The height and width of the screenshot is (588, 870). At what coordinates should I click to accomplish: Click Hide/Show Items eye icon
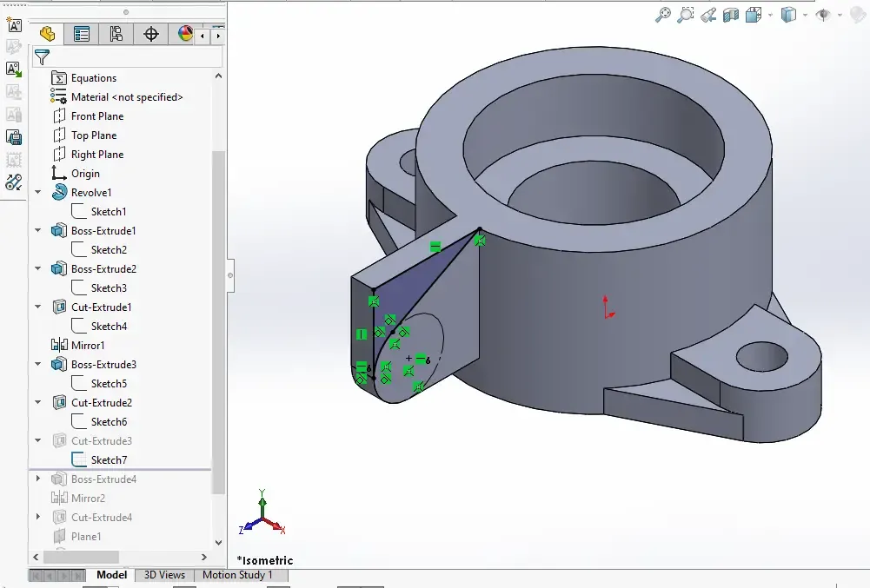click(x=823, y=15)
